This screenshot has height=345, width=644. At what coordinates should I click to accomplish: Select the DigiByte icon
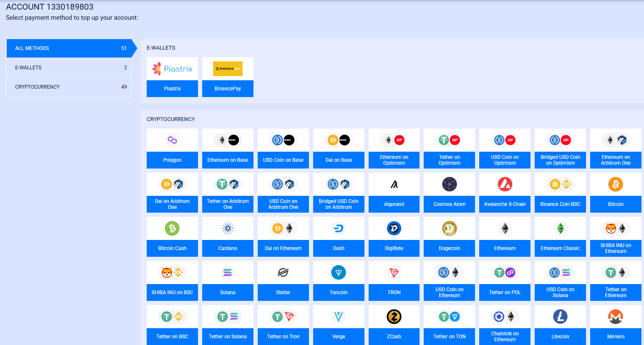pos(394,228)
